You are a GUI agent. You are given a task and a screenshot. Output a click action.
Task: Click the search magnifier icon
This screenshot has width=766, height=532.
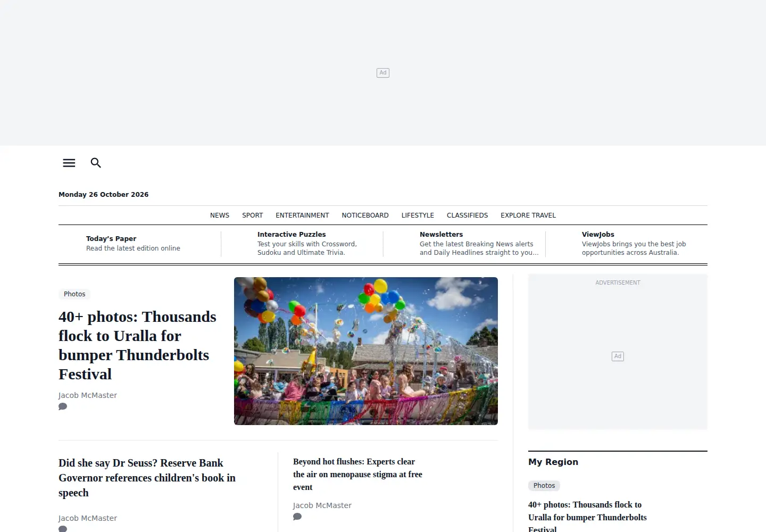pos(96,163)
